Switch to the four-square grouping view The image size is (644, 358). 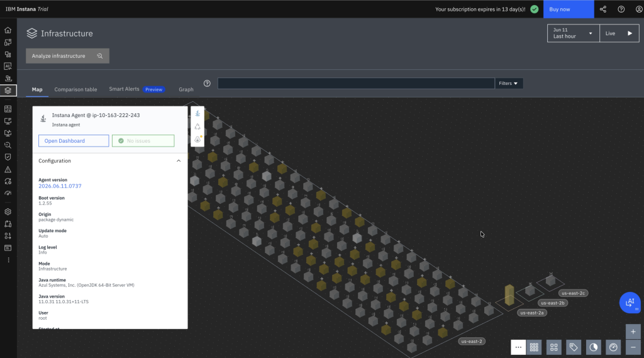[x=553, y=347]
